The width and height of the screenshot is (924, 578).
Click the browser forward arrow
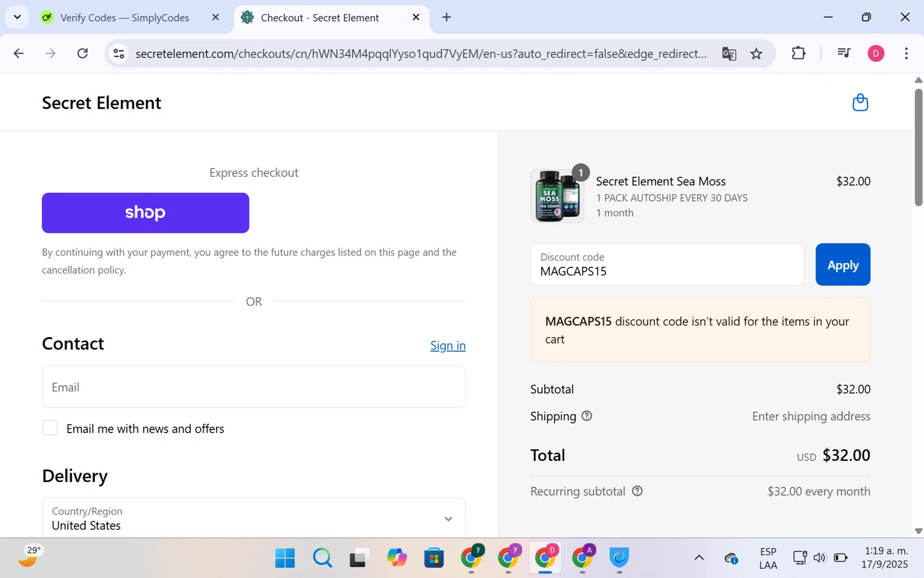[51, 54]
